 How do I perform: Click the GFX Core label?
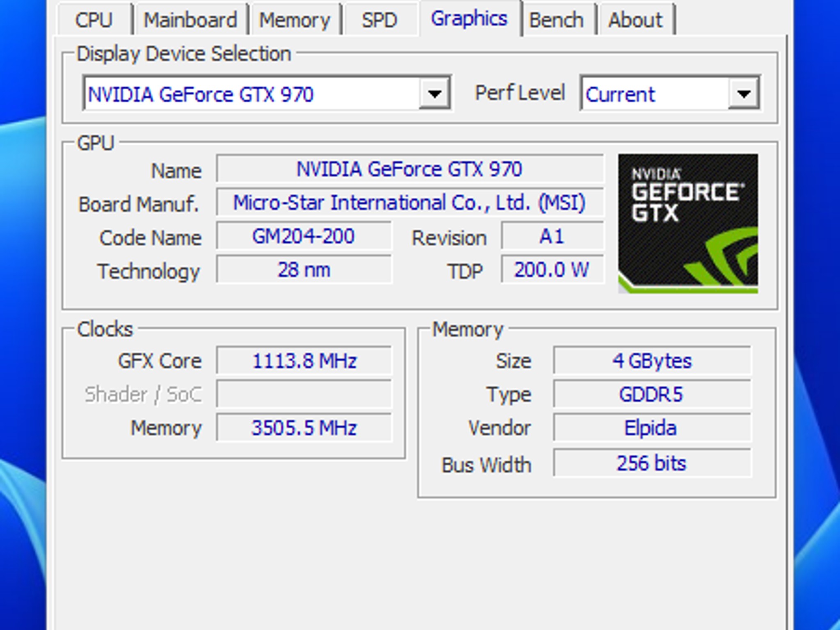(160, 361)
